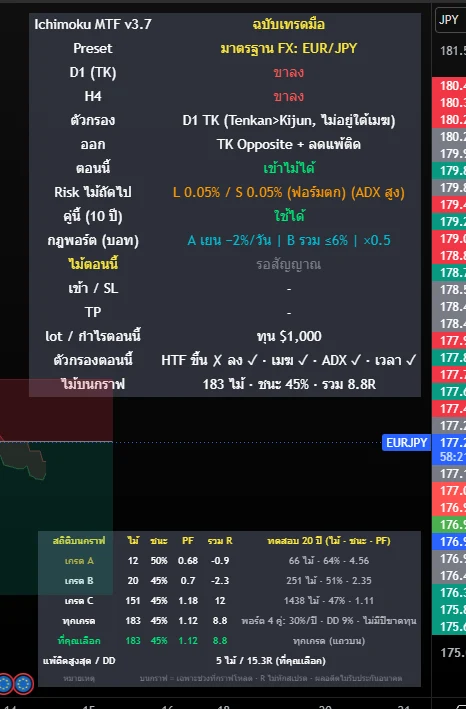Click the red "ขาลง" in the D1 (TK) row
The height and width of the screenshot is (709, 466).
[288, 72]
